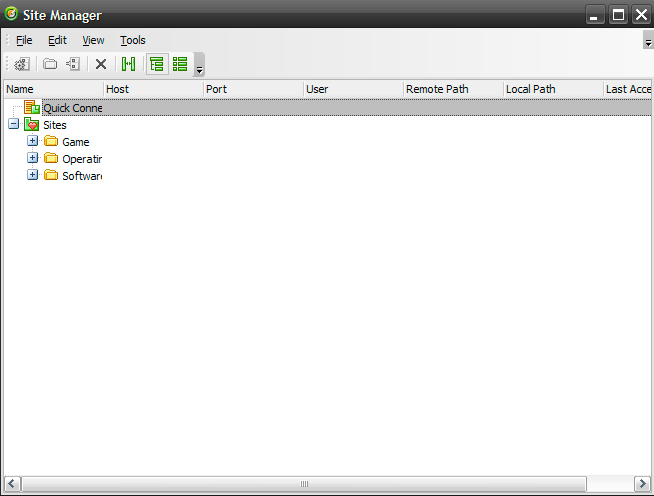Expand the Game folder node
654x496 pixels.
pyautogui.click(x=33, y=141)
